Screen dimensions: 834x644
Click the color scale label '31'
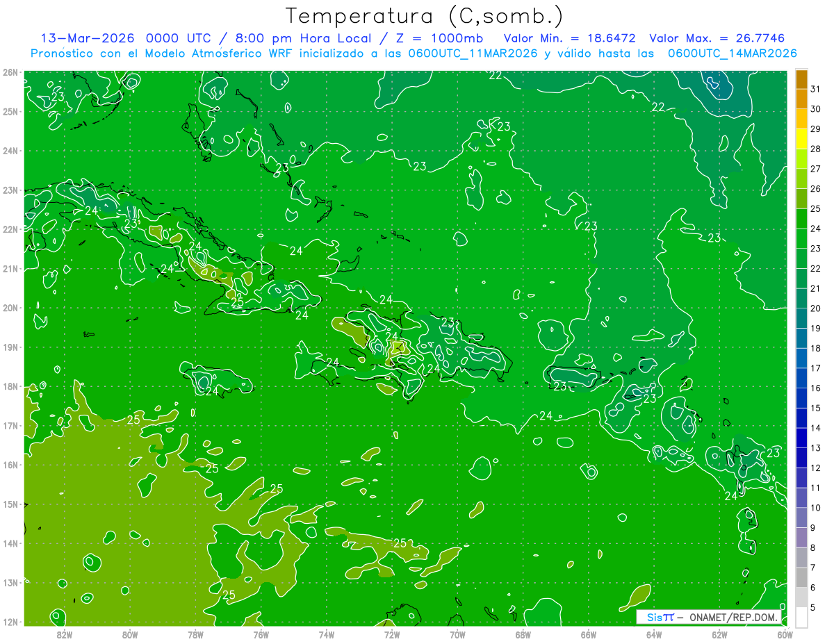coord(816,89)
